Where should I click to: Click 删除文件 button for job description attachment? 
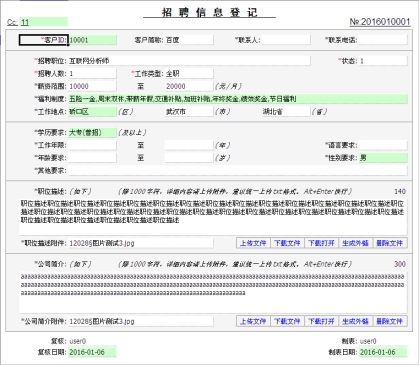tap(390, 243)
